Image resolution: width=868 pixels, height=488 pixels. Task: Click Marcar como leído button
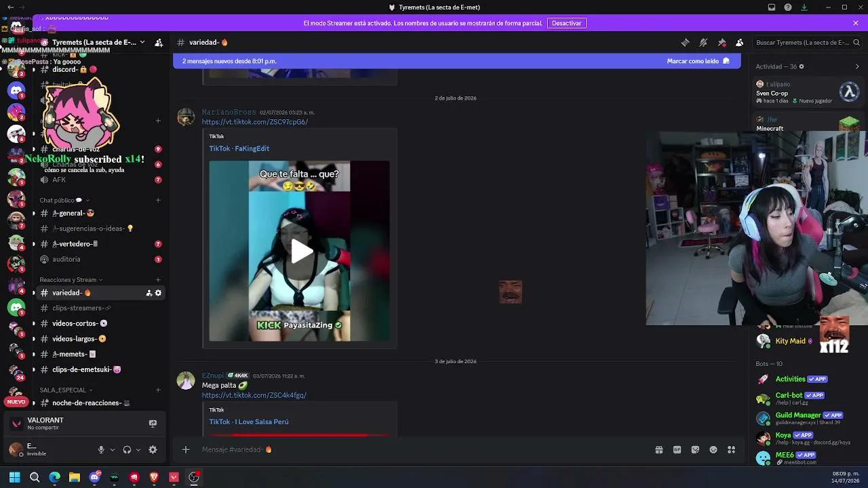[x=698, y=61]
